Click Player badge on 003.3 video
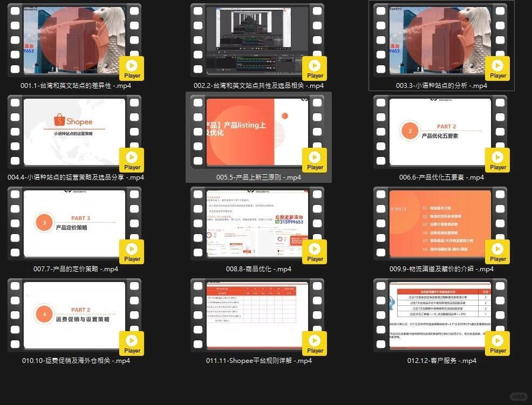This screenshot has height=405, width=532. (x=497, y=68)
